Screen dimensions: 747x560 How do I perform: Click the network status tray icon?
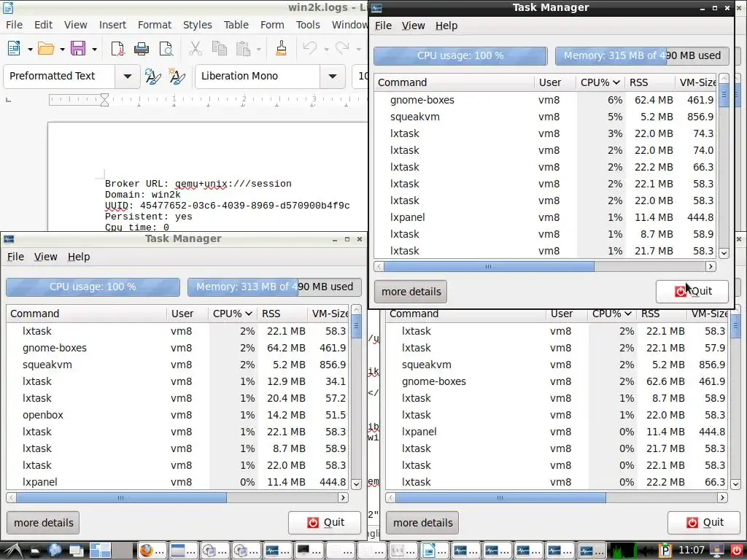(716, 551)
